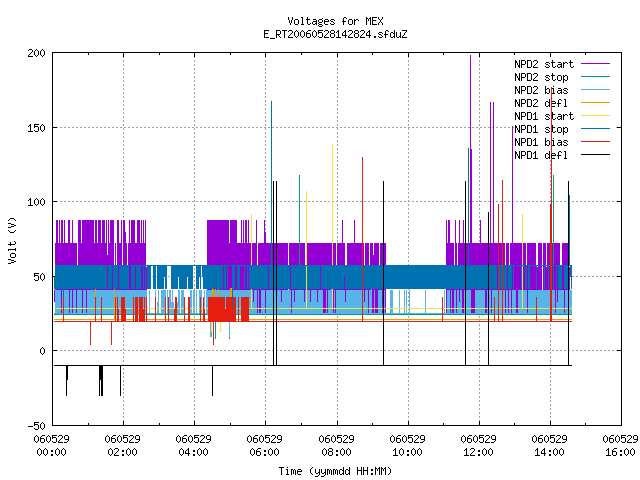Click the y-axis tick value 200
The width and height of the screenshot is (640, 480).
pyautogui.click(x=36, y=53)
